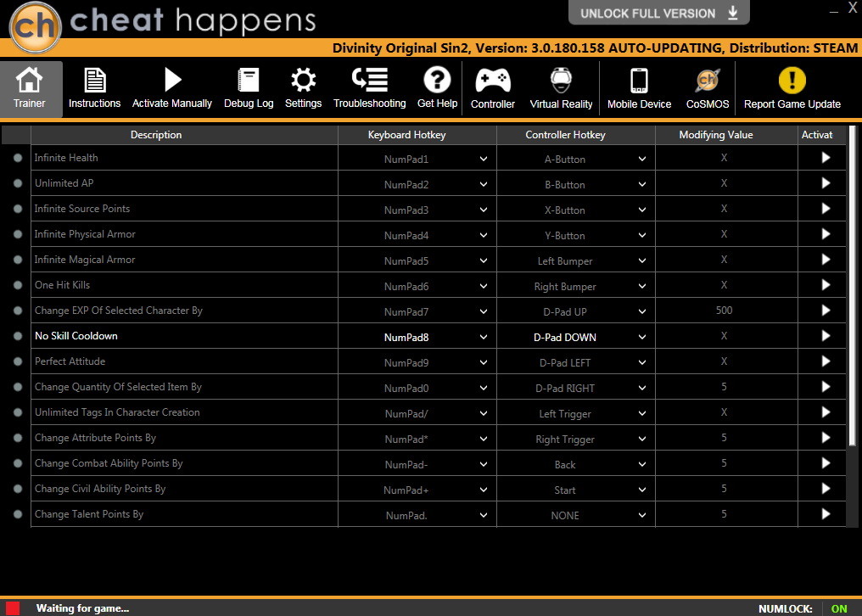Activate Change Combat Ability Points arrow

(826, 463)
